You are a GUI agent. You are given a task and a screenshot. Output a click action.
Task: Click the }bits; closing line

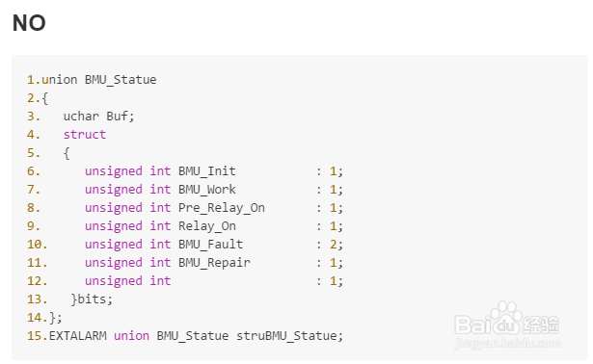(x=92, y=299)
